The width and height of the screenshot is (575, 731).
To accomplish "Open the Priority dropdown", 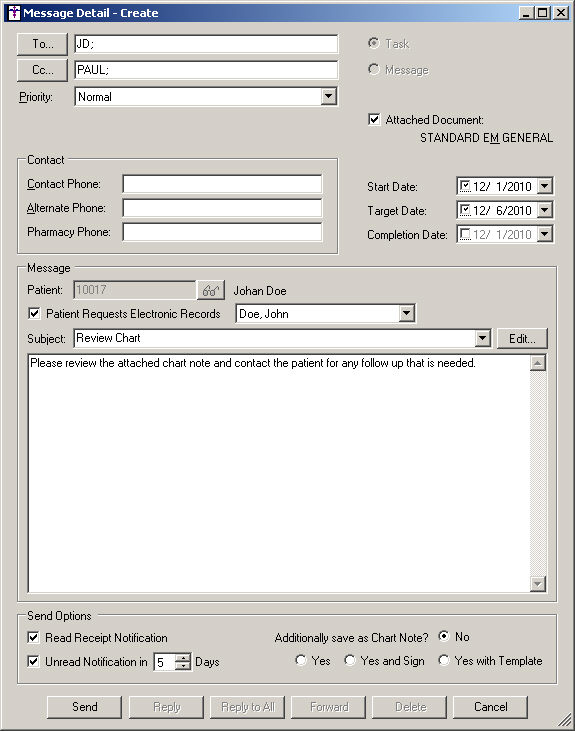I will coord(329,97).
